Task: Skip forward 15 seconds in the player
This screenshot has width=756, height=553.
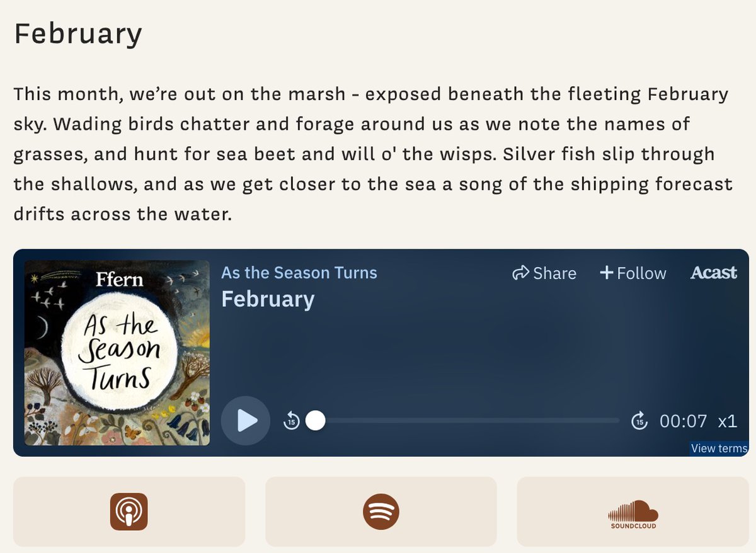Action: (x=639, y=420)
